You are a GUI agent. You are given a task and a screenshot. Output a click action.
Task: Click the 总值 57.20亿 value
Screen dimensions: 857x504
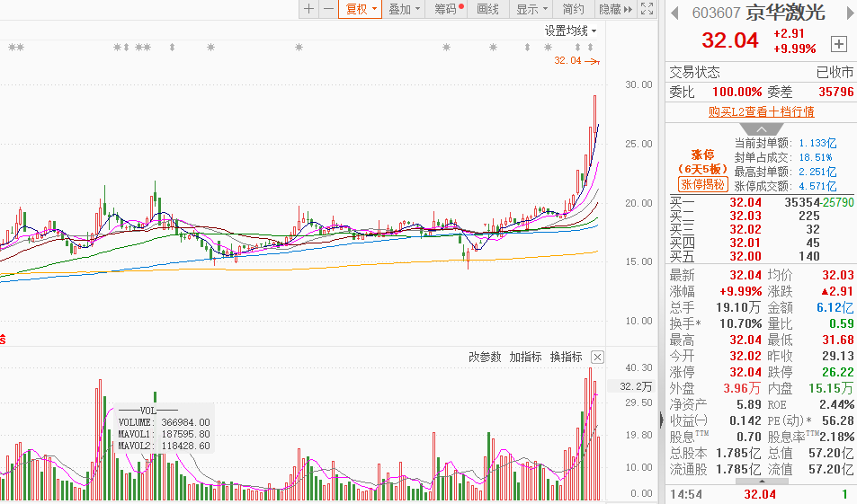point(831,453)
